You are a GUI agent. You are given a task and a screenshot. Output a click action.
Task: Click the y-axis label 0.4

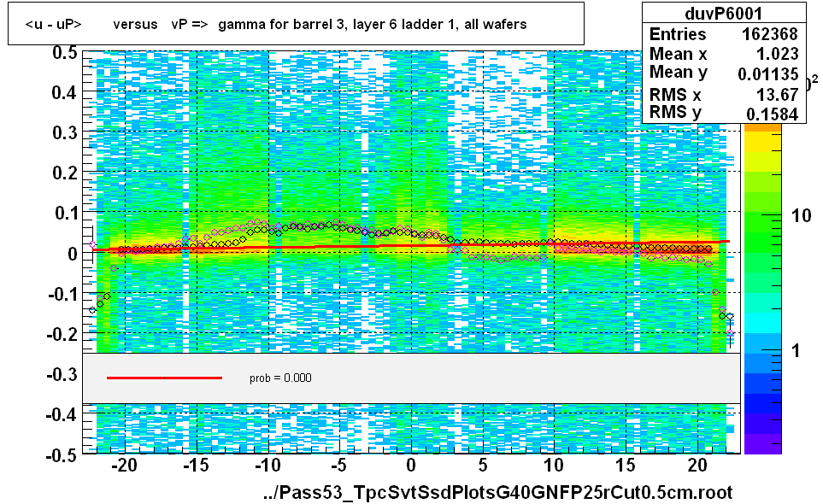pyautogui.click(x=65, y=93)
